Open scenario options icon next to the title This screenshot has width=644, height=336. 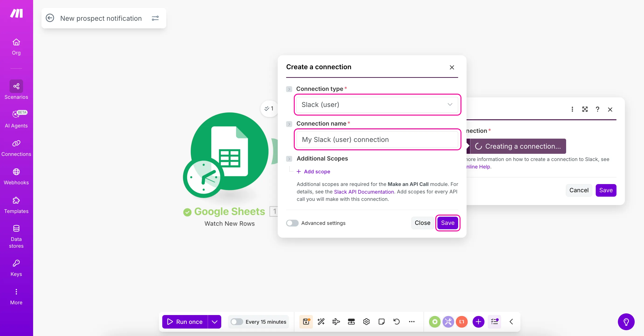(155, 18)
